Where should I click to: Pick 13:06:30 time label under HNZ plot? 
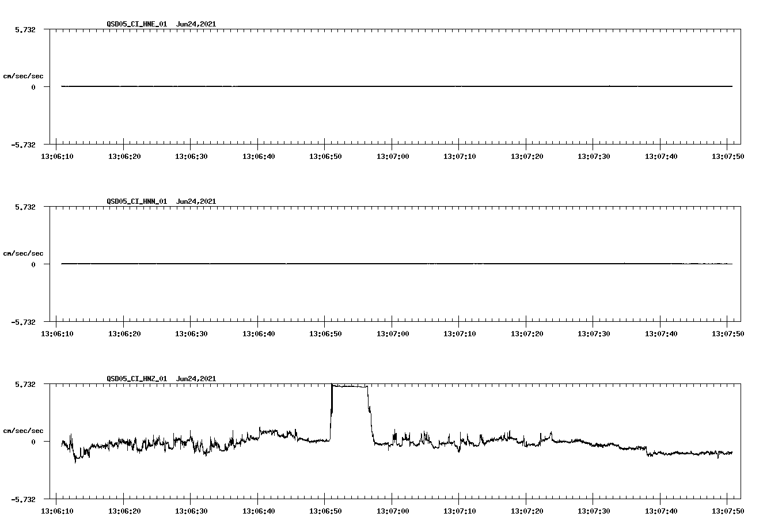(191, 511)
